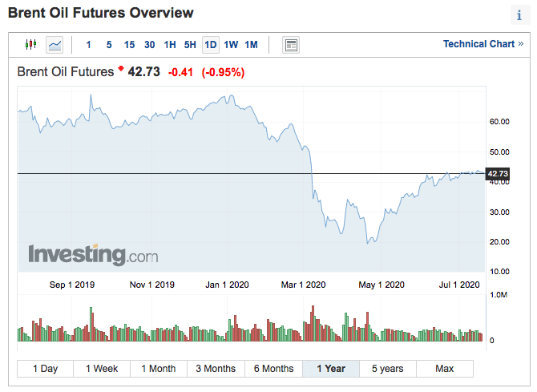This screenshot has height=392, width=537.
Task: Switch to the 3 Months range tab
Action: (216, 369)
